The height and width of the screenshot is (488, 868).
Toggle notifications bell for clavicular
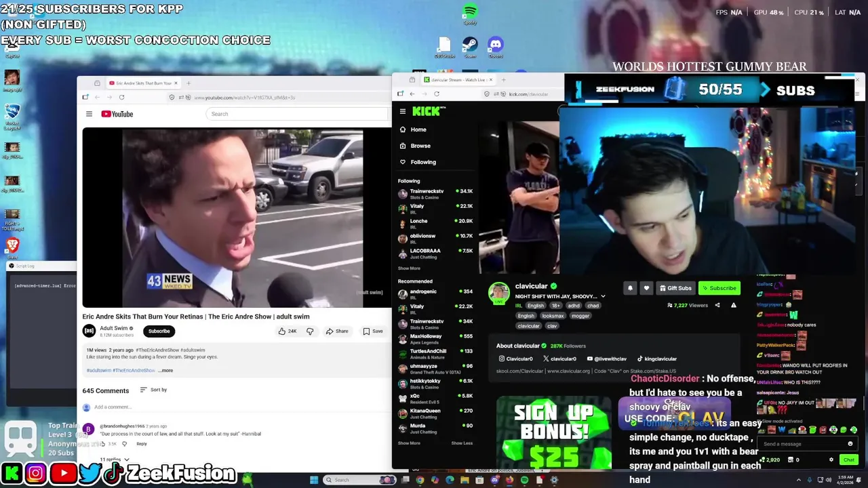click(x=630, y=288)
